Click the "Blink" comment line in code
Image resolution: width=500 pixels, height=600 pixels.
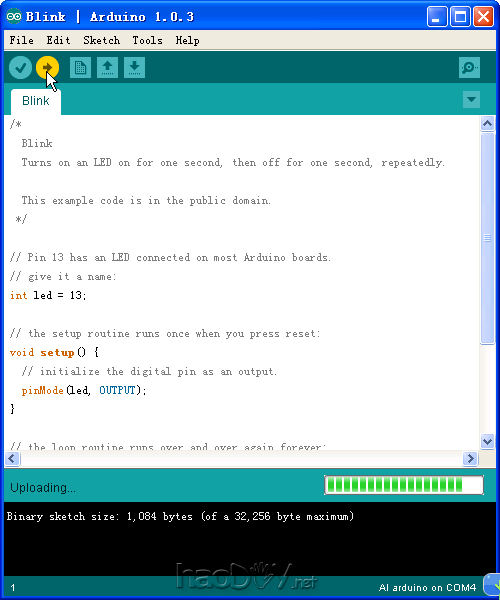point(37,143)
